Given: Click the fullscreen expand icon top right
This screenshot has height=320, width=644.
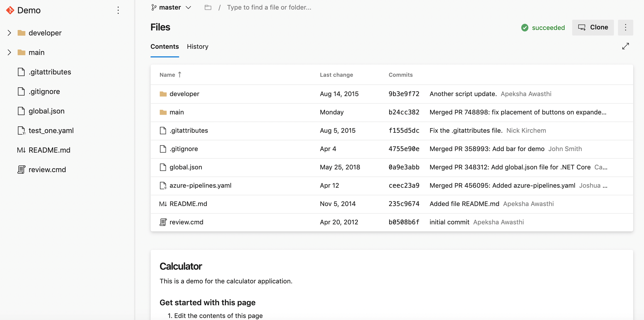Looking at the screenshot, I should click(x=627, y=46).
